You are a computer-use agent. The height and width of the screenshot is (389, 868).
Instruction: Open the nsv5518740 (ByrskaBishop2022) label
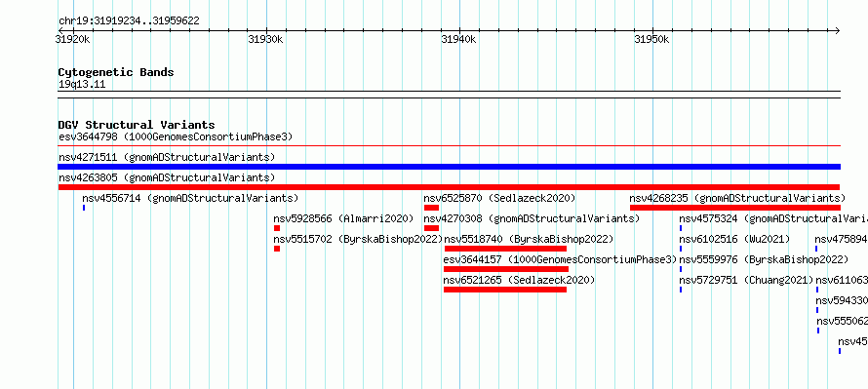(530, 239)
